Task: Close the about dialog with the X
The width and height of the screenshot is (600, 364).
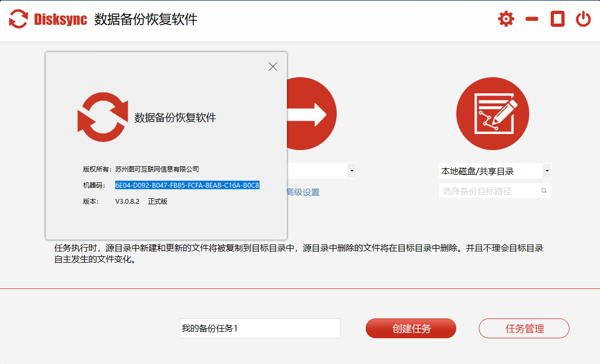Action: 273,66
